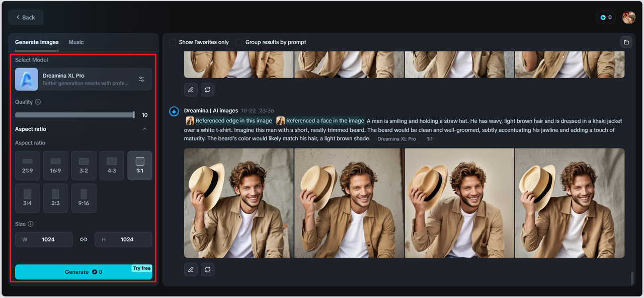Image resolution: width=644 pixels, height=298 pixels.
Task: Open the second generated man image
Action: 349,203
